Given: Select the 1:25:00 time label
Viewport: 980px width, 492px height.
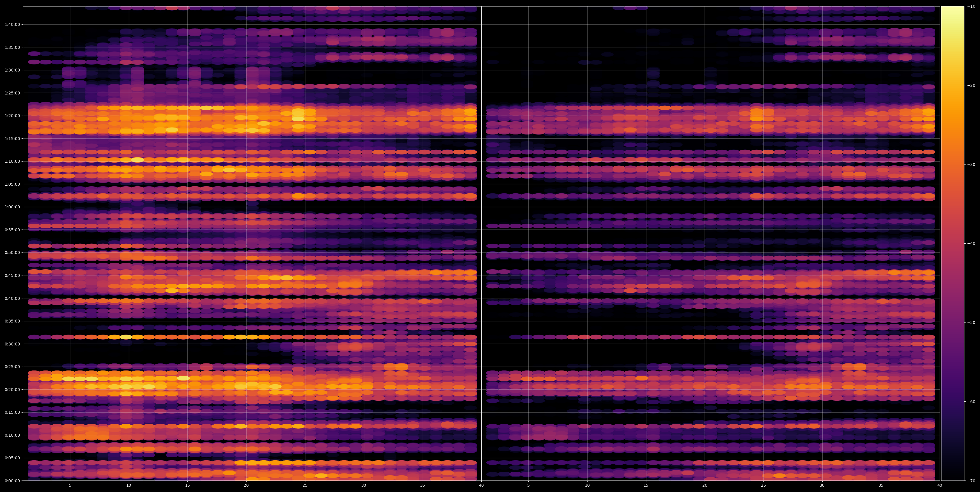Looking at the screenshot, I should [12, 93].
